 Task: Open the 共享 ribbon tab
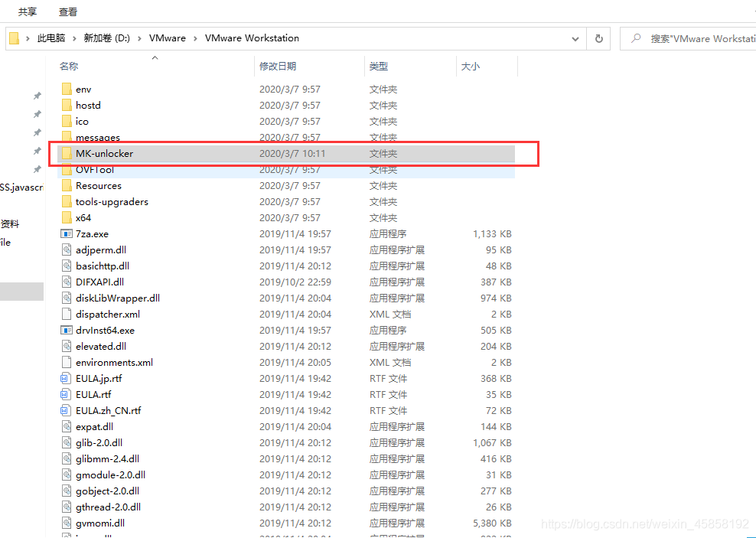28,11
